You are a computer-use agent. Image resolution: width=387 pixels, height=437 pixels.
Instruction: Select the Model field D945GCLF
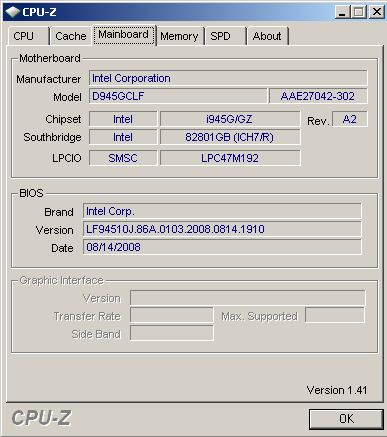coord(178,96)
